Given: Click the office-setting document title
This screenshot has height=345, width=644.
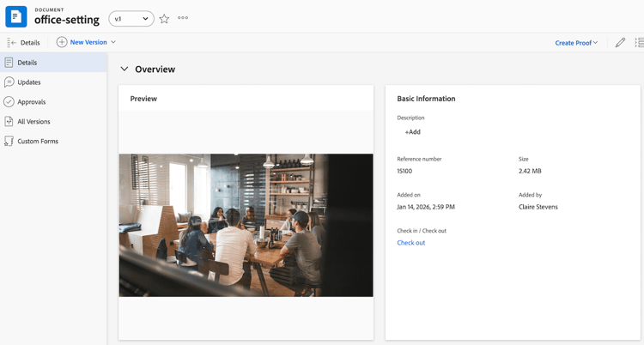Looking at the screenshot, I should 67,20.
